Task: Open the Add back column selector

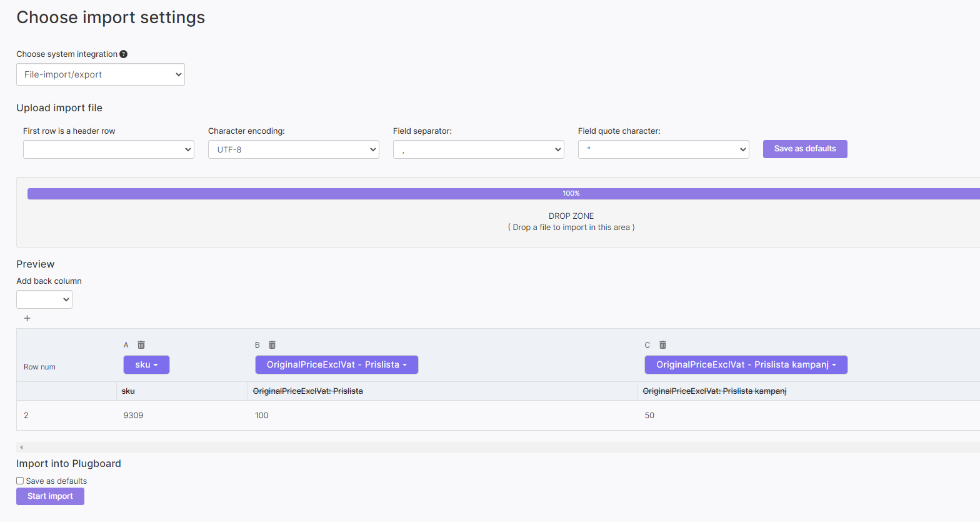Action: pyautogui.click(x=44, y=299)
